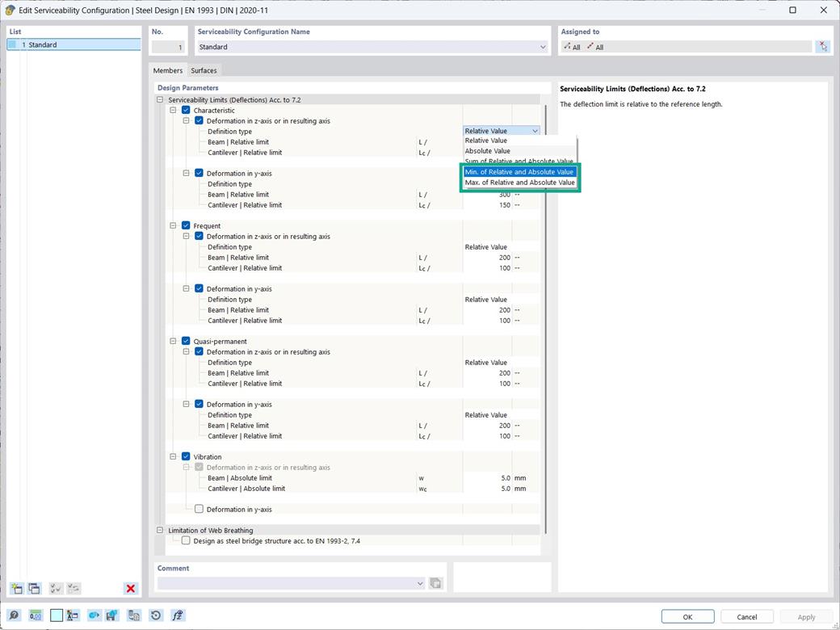Viewport: 840px width, 630px height.
Task: Apply the configuration changes
Action: point(806,615)
